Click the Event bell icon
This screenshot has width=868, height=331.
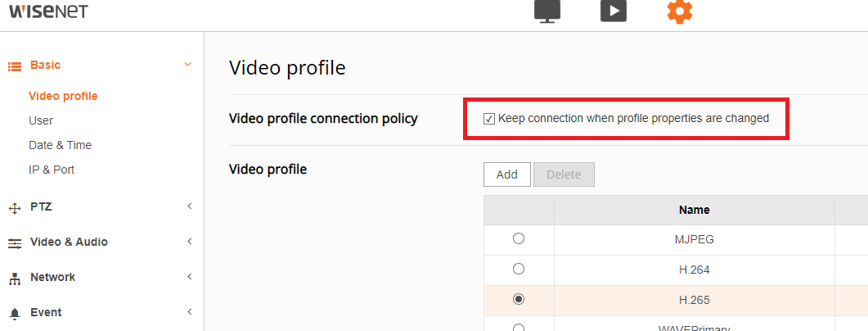pos(14,313)
